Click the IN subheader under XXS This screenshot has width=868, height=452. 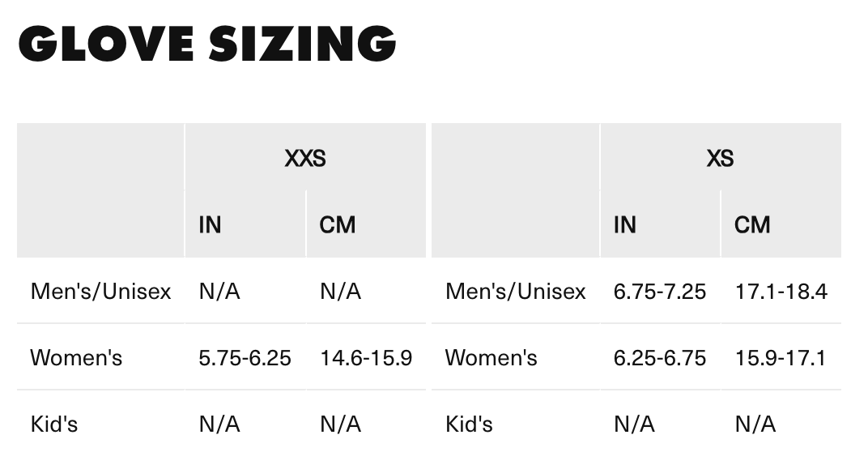210,225
